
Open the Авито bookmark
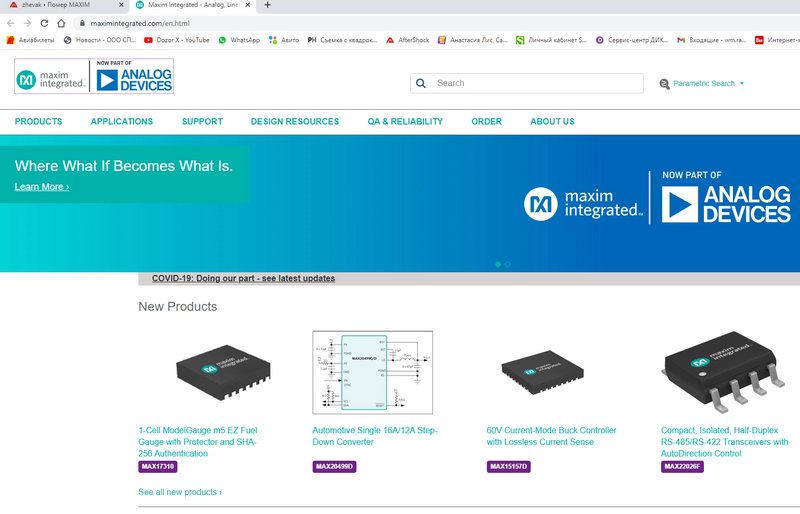(284, 40)
